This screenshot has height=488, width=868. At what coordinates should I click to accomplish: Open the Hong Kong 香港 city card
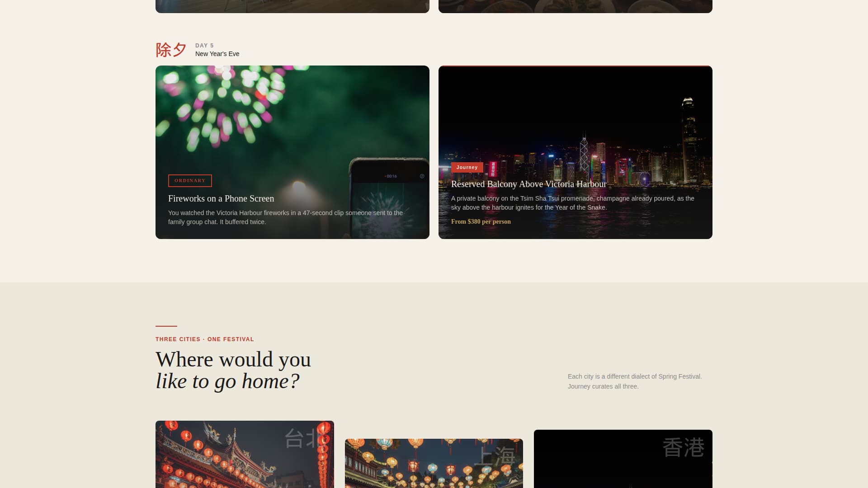(x=623, y=459)
